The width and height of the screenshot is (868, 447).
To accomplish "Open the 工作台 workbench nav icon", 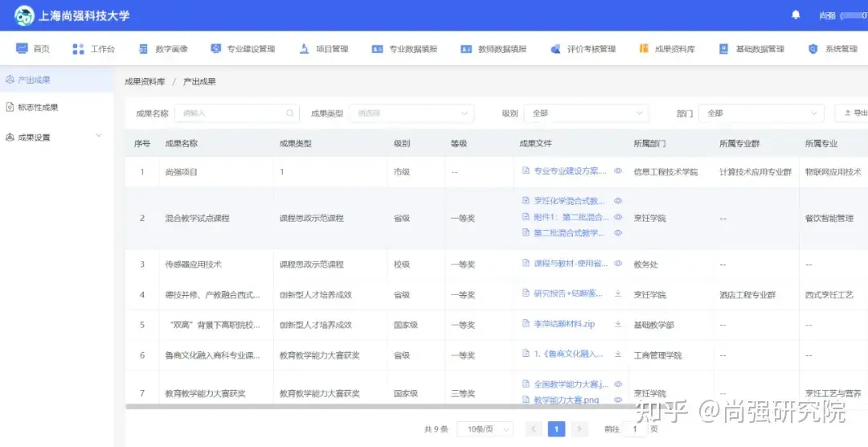I will coord(79,49).
